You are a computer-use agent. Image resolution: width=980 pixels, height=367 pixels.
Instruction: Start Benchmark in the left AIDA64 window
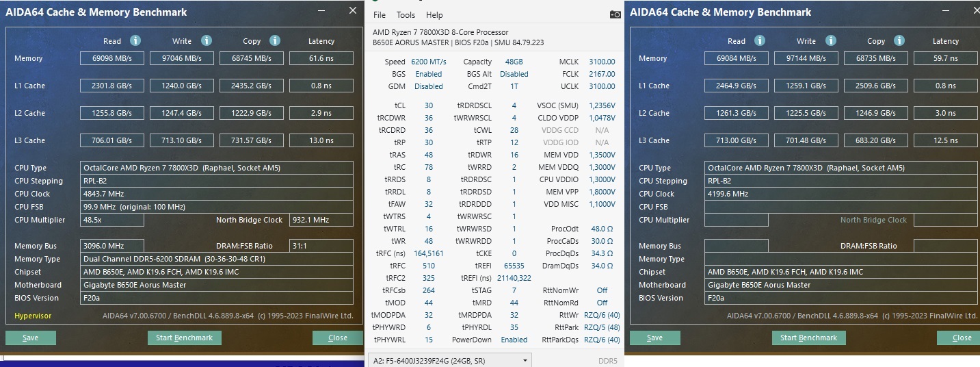click(x=184, y=338)
